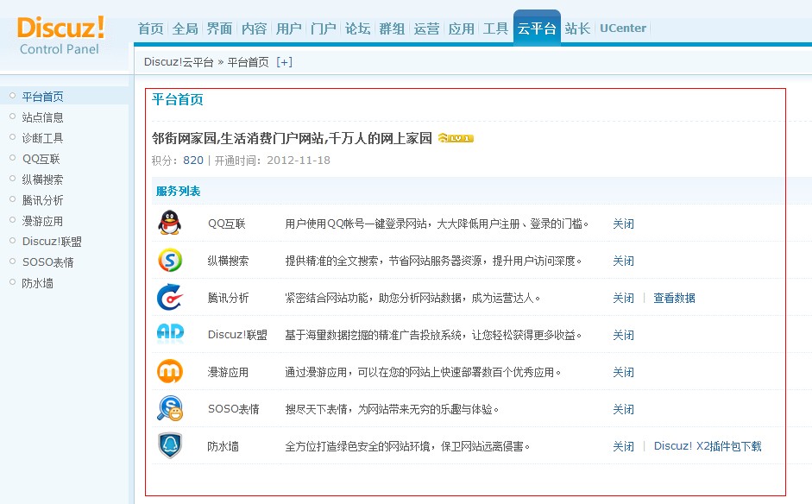Click the 服务列表 section header
Screen dimensions: 812x504
pyautogui.click(x=178, y=191)
